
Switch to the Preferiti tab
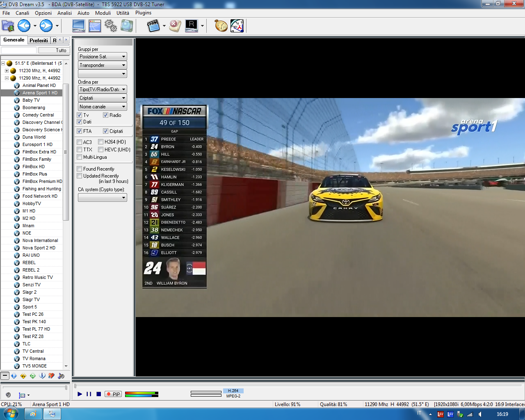(39, 40)
